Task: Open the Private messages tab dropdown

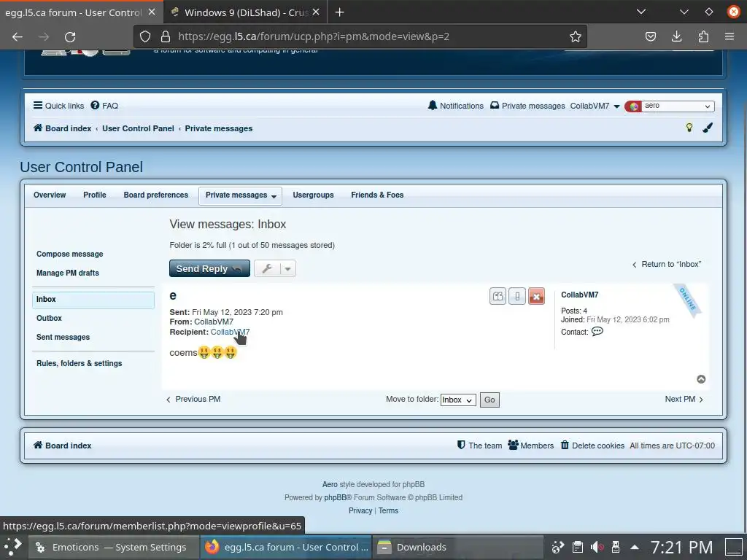Action: point(241,195)
